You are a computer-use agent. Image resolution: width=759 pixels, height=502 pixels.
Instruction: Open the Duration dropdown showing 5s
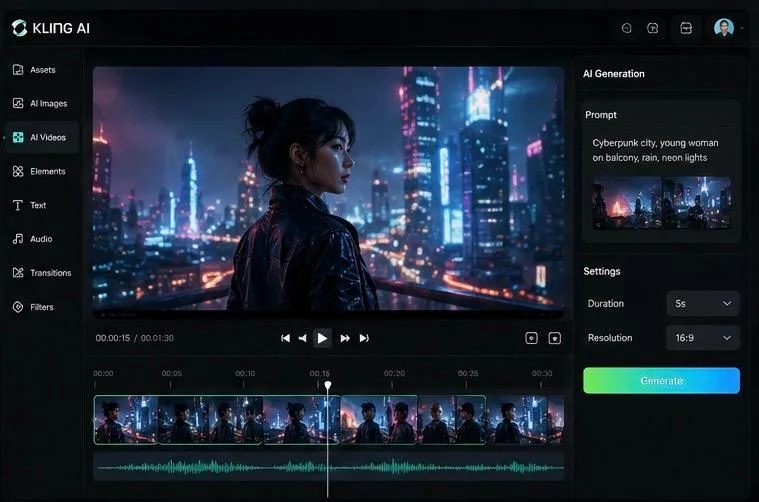pos(703,304)
